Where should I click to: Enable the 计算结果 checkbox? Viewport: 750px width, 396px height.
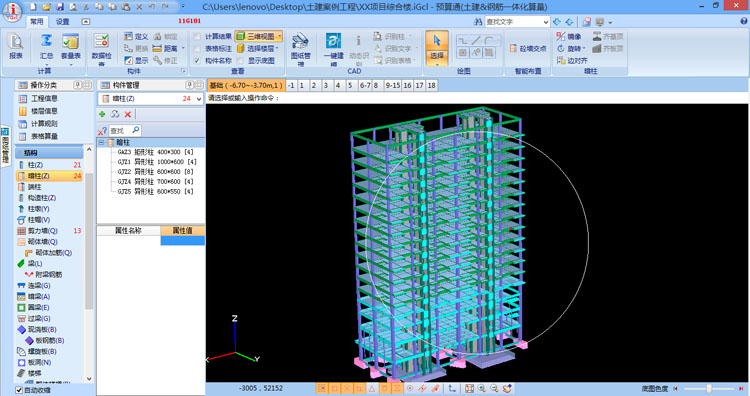tap(197, 36)
